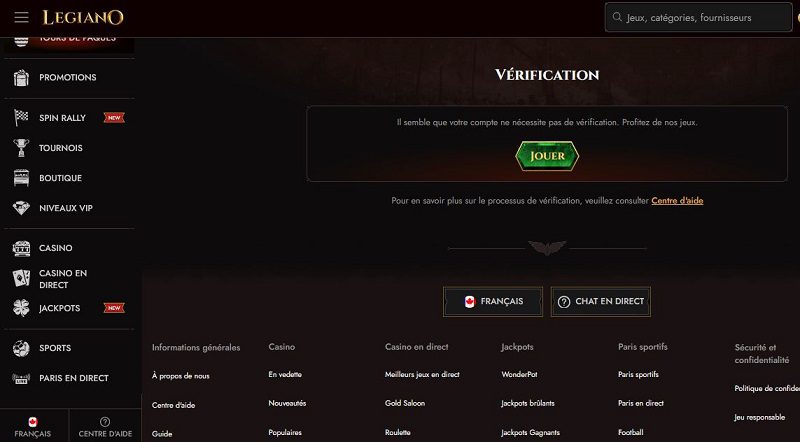The width and height of the screenshot is (800, 442).
Task: Open the Centre d'aide link under verification
Action: (x=677, y=201)
